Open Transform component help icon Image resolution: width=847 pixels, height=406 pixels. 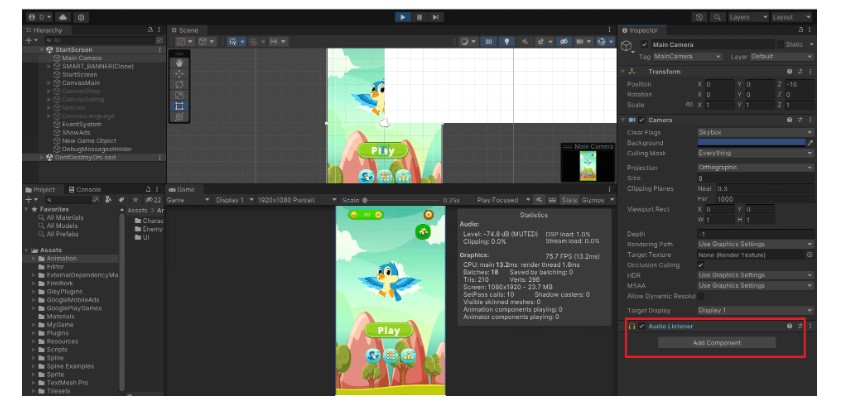point(790,72)
